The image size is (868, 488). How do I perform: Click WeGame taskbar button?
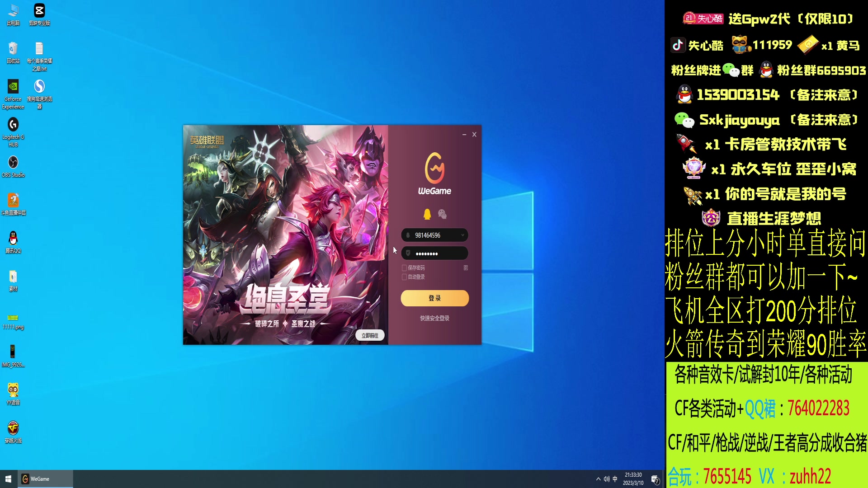45,479
